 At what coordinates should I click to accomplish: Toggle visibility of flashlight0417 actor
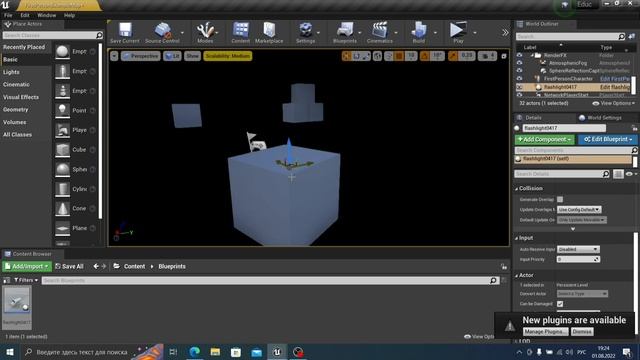(x=519, y=87)
